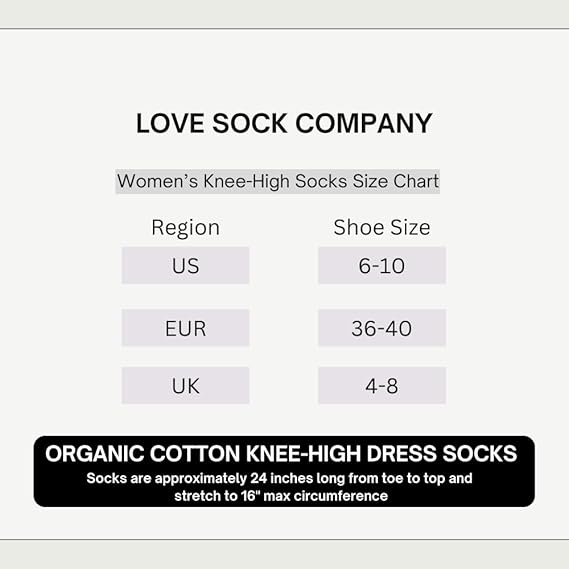Screen dimensions: 569x569
Task: Select the Women's Knee-High Socks Size Chart title
Action: (x=278, y=181)
